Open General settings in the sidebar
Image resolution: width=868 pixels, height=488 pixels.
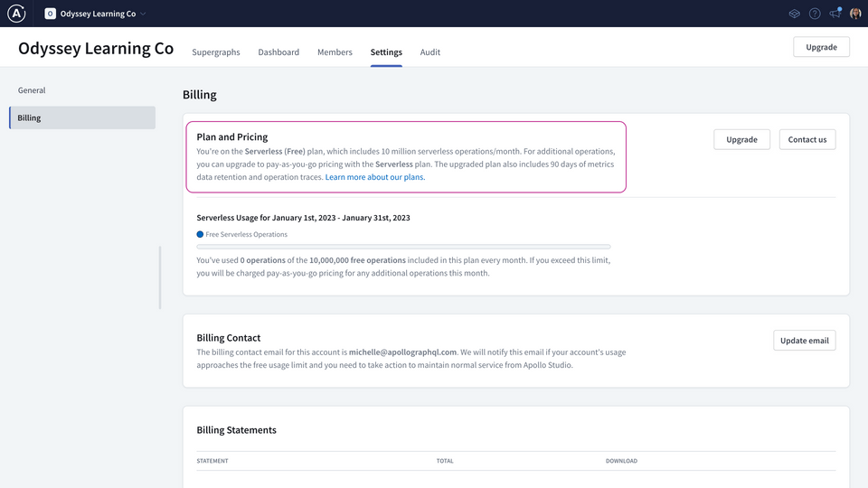pos(32,90)
